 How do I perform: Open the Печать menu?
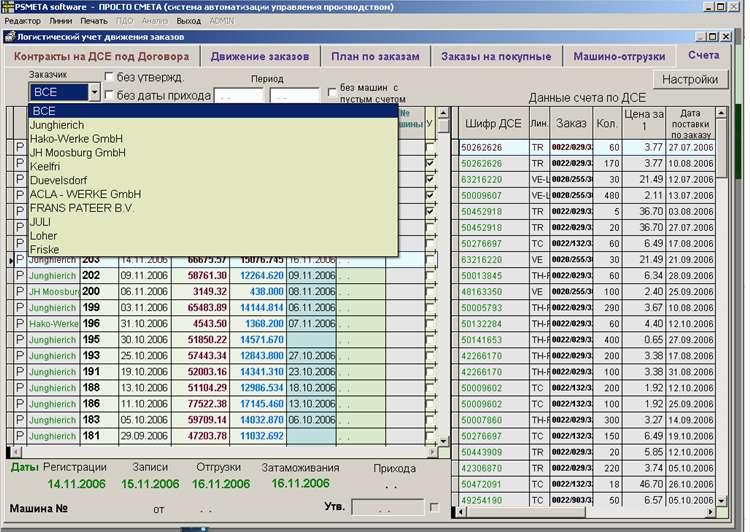pyautogui.click(x=94, y=20)
